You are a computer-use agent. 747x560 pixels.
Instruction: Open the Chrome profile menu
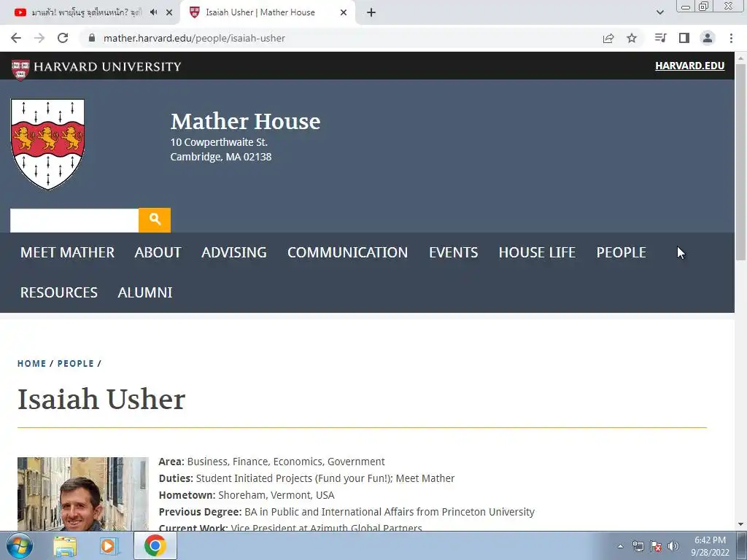[x=708, y=38]
